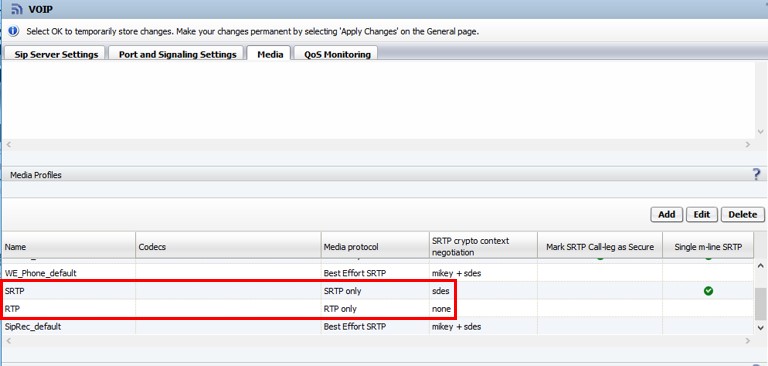Click the Delete button

pyautogui.click(x=743, y=214)
